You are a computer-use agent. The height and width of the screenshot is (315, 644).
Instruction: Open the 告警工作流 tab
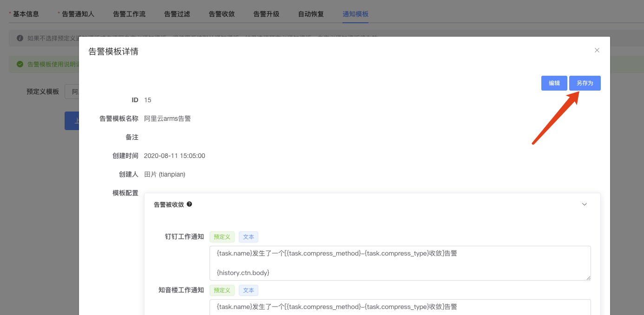tap(129, 14)
